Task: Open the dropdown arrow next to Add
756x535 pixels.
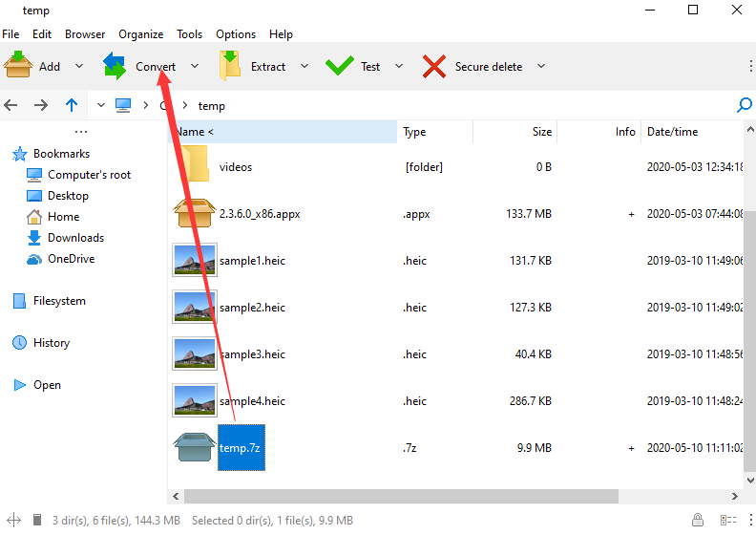Action: point(79,66)
